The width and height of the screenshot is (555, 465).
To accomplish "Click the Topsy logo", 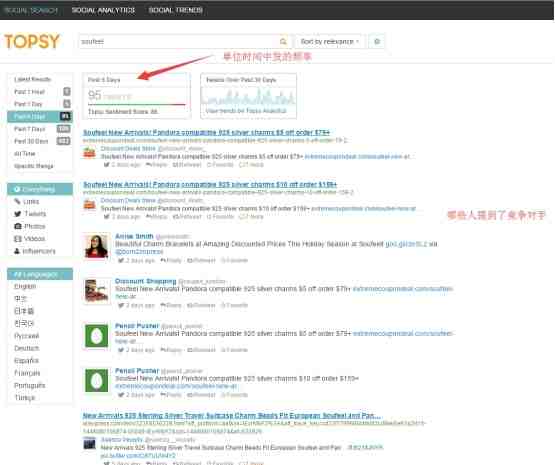I will [x=32, y=41].
